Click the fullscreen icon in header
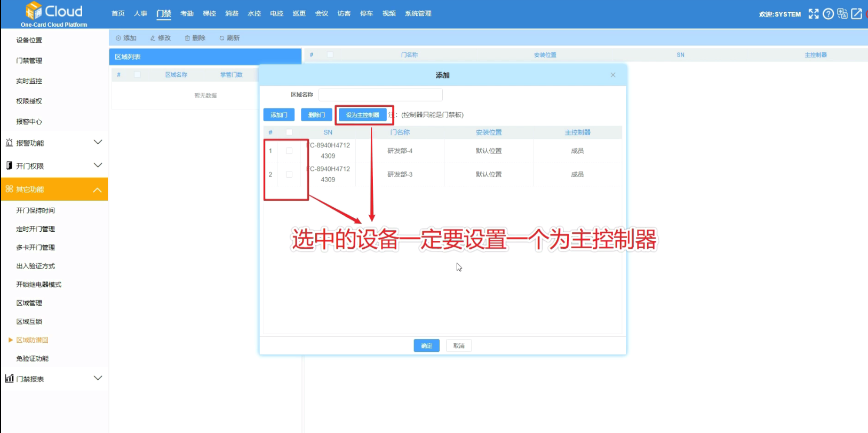The image size is (868, 433). pyautogui.click(x=813, y=14)
